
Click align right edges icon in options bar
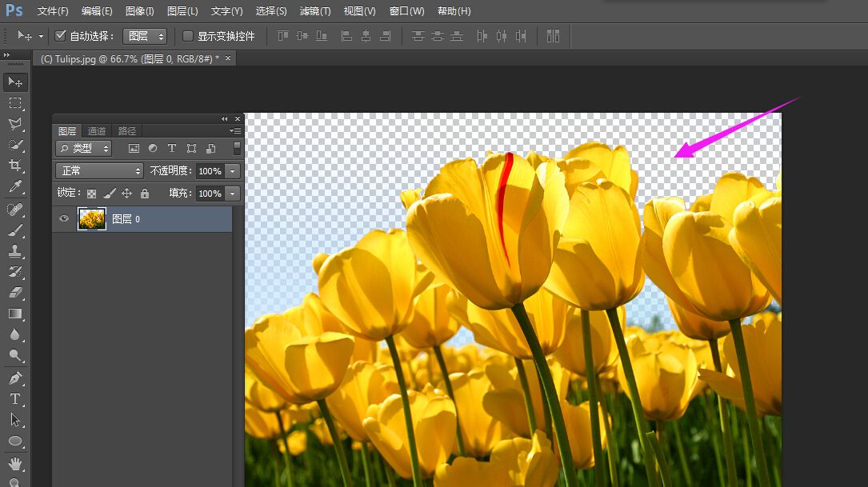point(386,36)
